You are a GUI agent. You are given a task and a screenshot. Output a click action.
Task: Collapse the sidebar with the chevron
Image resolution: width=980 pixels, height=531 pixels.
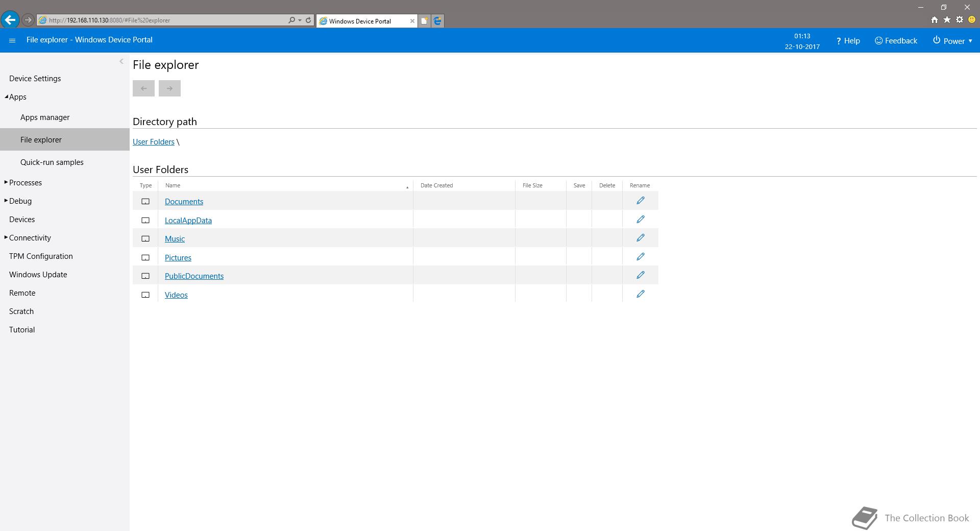pos(121,61)
